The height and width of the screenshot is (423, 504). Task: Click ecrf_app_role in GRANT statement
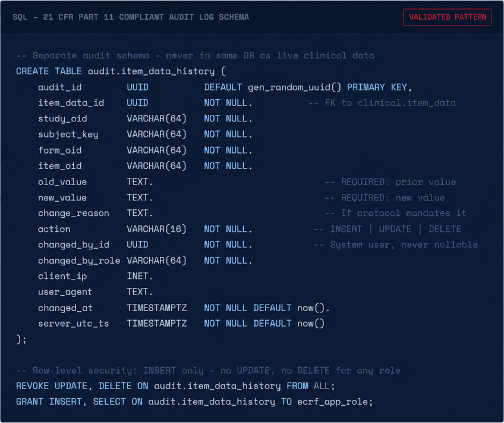(x=332, y=402)
